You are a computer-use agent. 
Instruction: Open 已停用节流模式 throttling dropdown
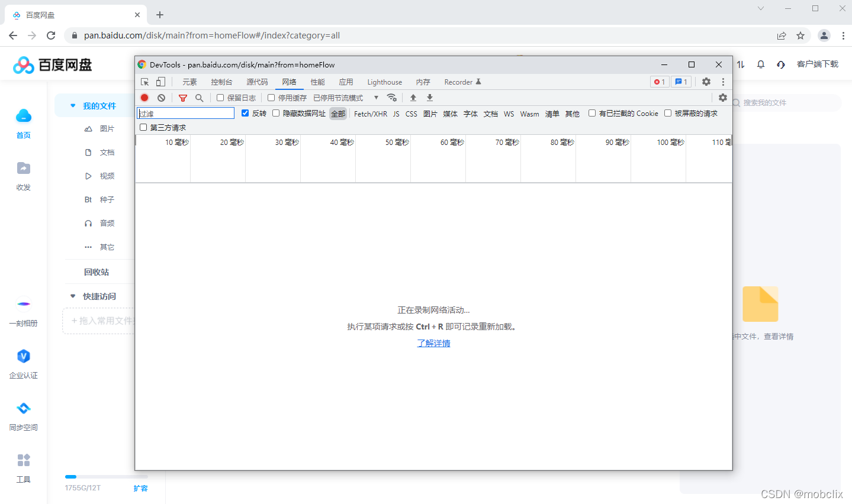(x=346, y=98)
